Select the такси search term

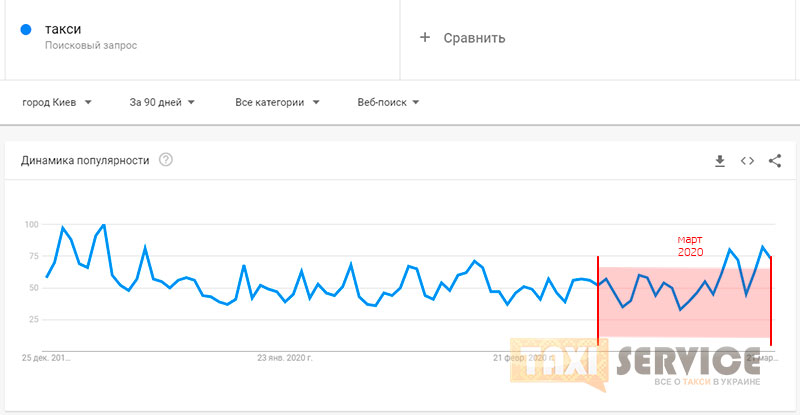click(63, 29)
